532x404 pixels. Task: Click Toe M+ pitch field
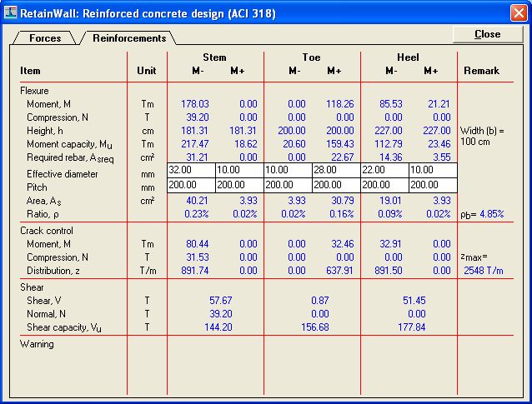coord(336,185)
